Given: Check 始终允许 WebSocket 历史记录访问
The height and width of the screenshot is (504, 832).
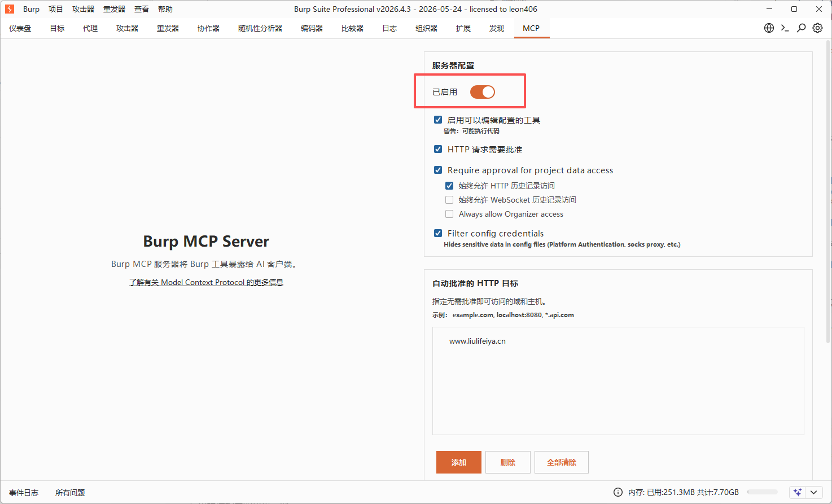Looking at the screenshot, I should point(449,199).
